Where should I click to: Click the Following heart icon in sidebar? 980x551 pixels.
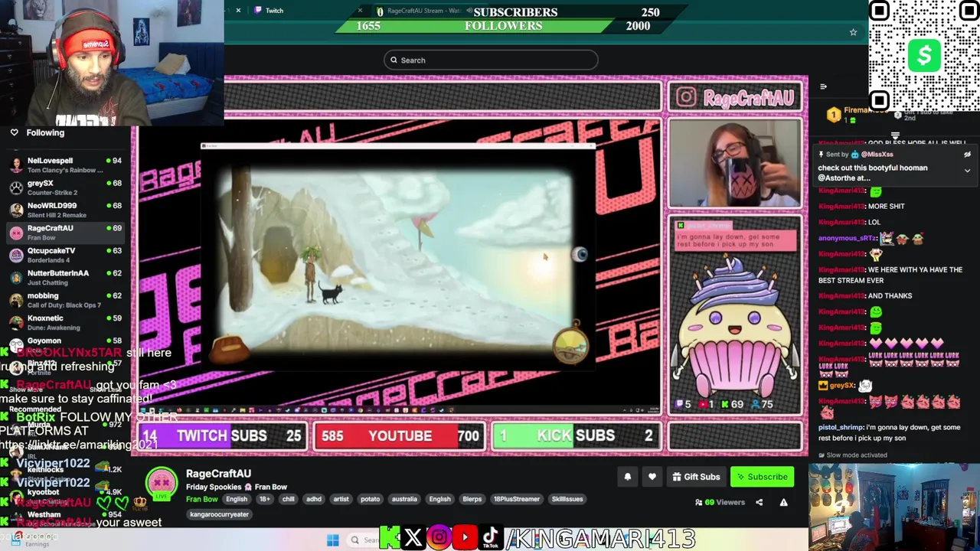click(14, 132)
